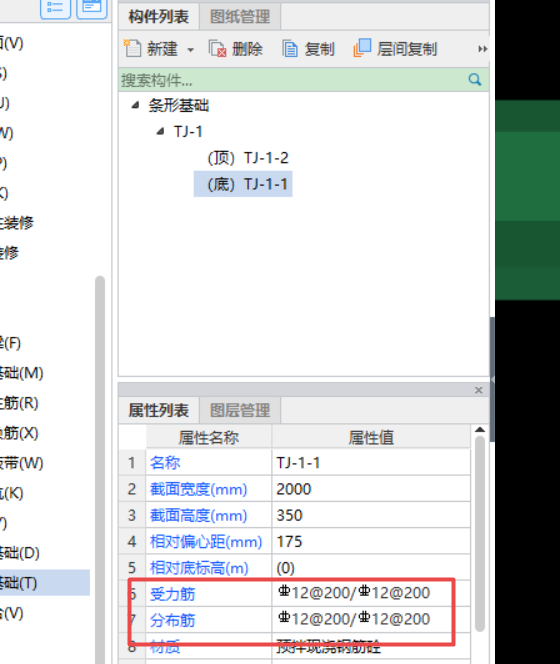Select 条形基础 root item

(178, 105)
